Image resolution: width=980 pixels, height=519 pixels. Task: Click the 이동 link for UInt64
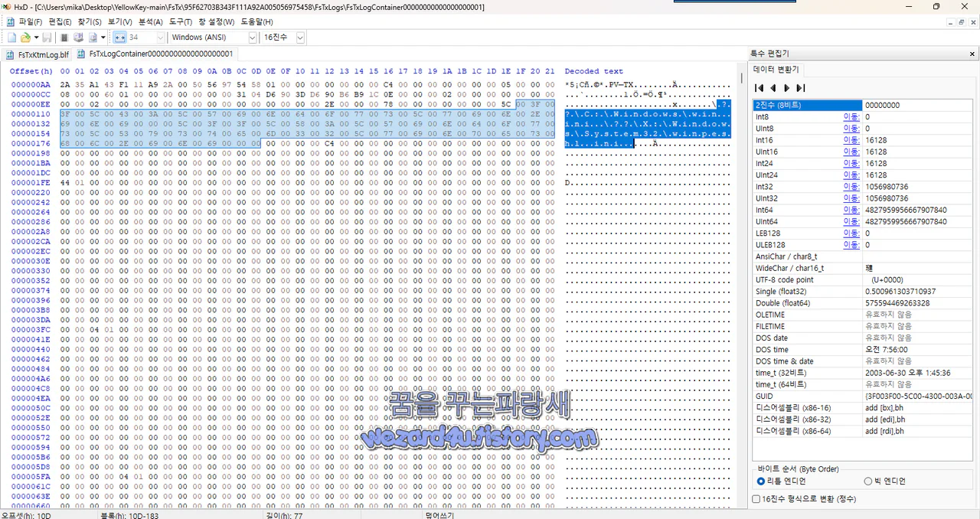pos(851,221)
